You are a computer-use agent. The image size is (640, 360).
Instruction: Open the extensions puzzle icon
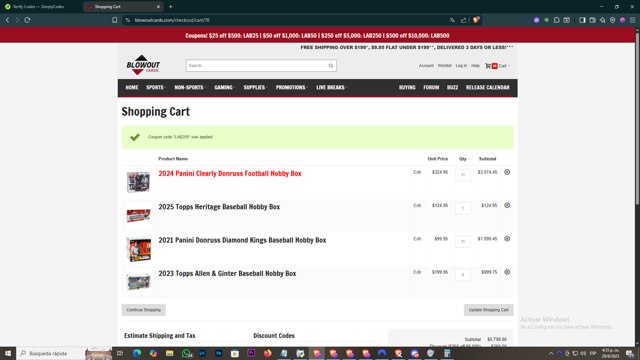point(557,20)
